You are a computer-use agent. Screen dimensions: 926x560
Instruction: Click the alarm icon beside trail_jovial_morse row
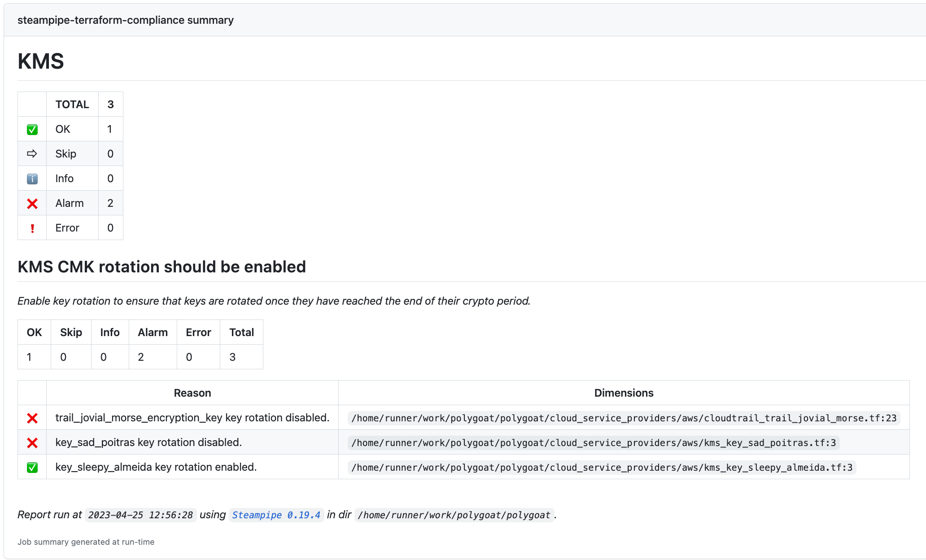click(x=32, y=418)
